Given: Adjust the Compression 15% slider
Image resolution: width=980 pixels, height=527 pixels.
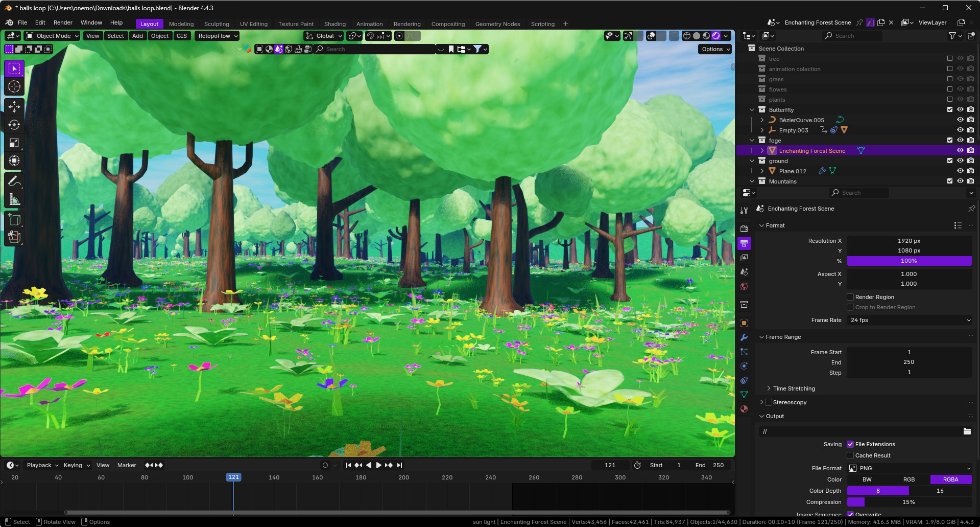Looking at the screenshot, I should 909,502.
